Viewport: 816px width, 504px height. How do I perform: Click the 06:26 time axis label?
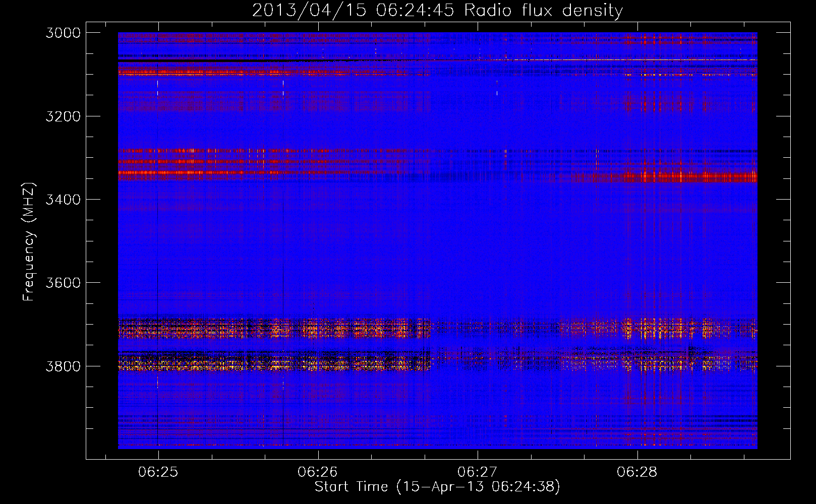[318, 472]
